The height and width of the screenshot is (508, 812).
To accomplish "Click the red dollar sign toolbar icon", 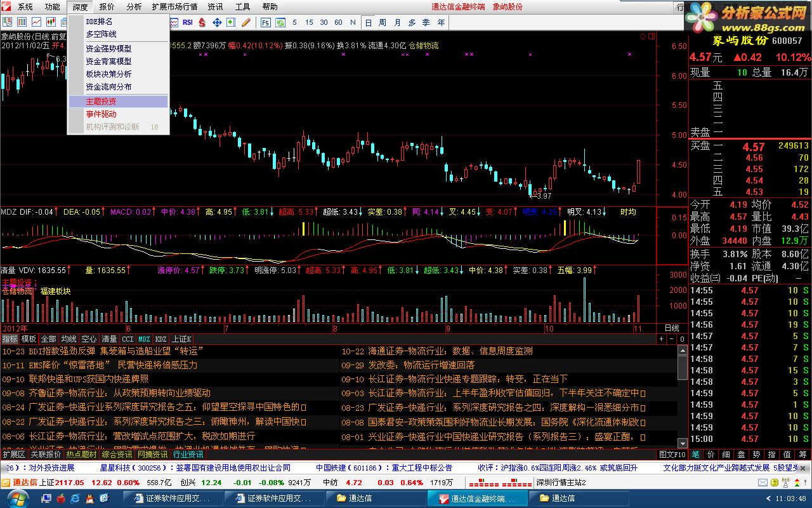I will point(202,22).
